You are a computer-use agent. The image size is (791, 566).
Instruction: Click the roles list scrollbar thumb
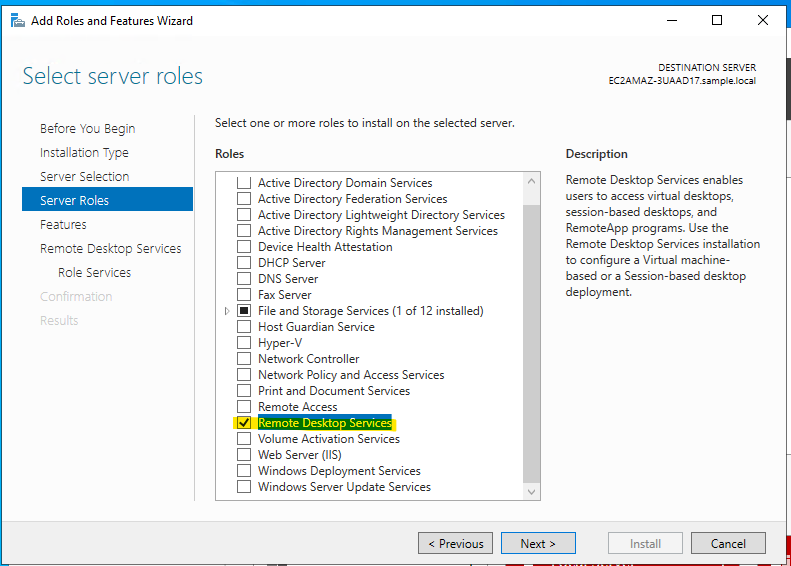click(x=531, y=343)
